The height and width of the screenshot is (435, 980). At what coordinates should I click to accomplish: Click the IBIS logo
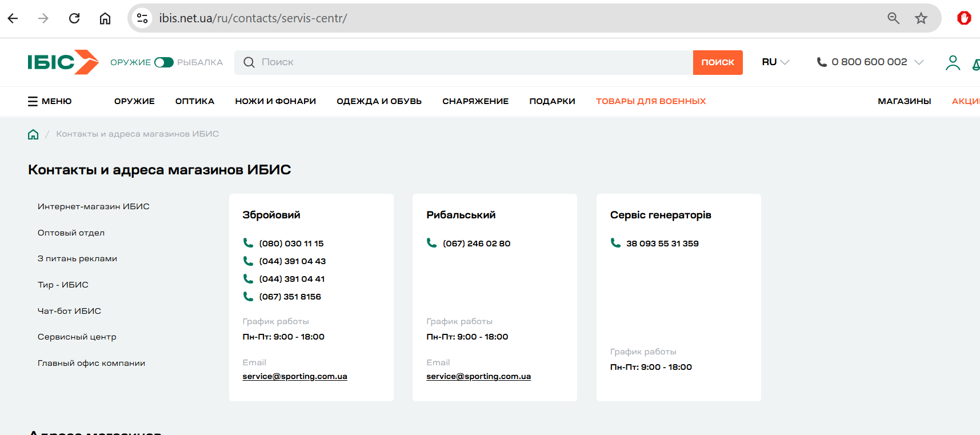63,62
